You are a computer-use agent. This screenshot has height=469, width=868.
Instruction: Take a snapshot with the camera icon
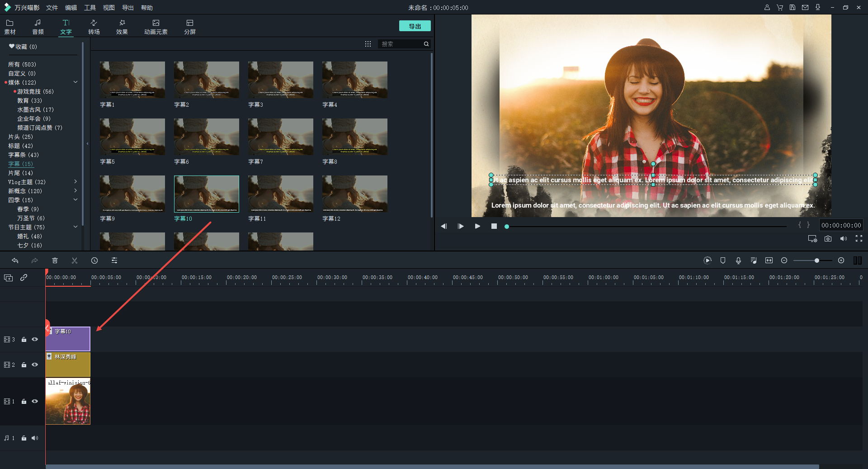coord(828,239)
